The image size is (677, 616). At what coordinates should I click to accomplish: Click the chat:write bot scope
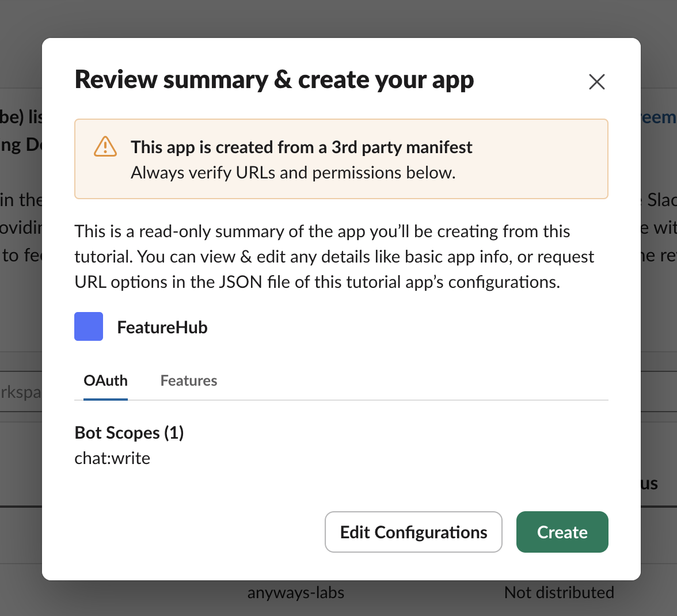coord(112,458)
